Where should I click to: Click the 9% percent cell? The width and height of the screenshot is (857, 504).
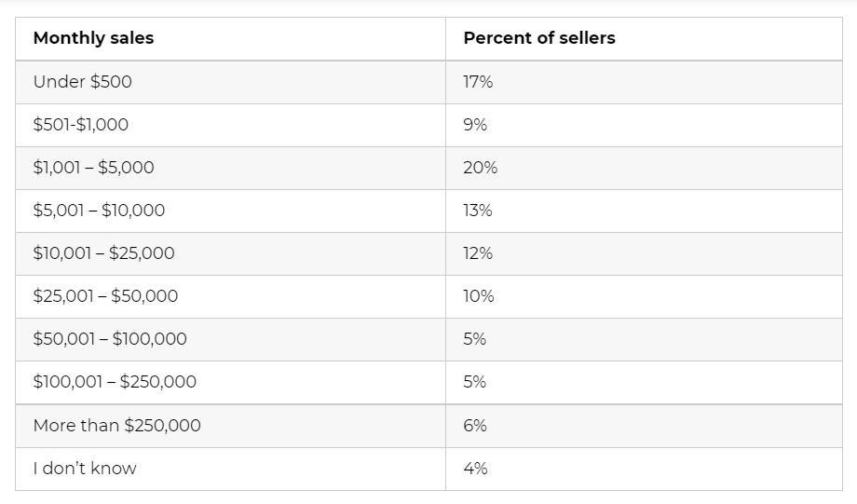tap(475, 125)
